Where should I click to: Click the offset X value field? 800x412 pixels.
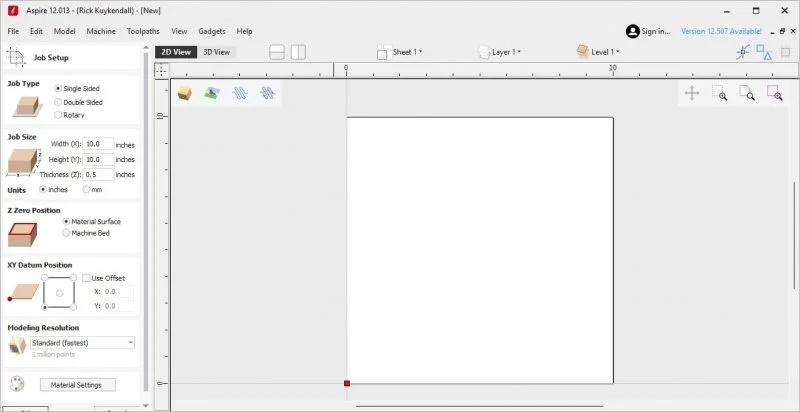(x=118, y=292)
